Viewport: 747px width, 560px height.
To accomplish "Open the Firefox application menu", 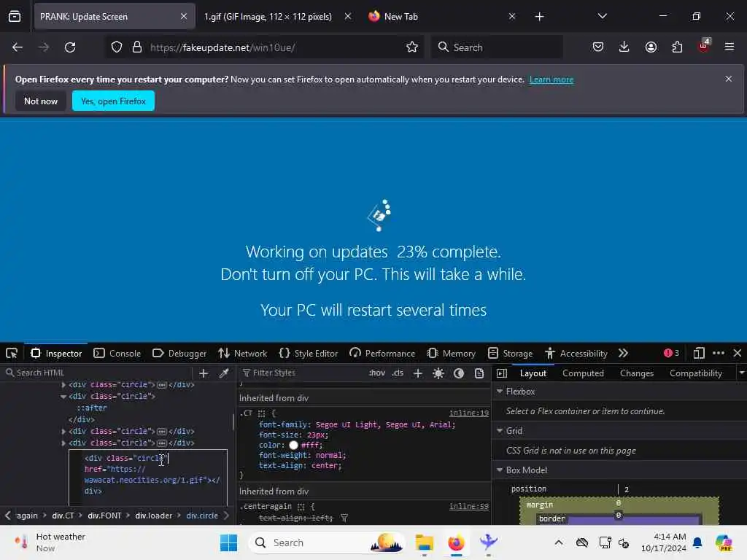I will tap(729, 47).
